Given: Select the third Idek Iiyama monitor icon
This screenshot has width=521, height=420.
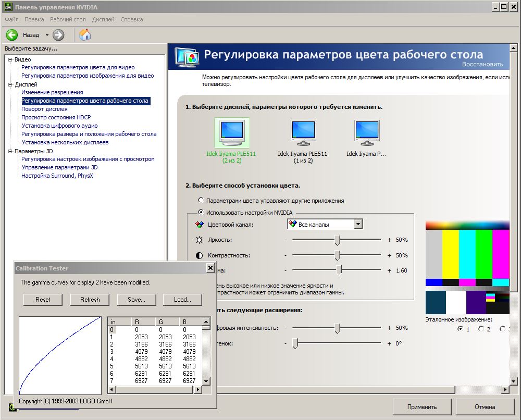Looking at the screenshot, I should 366,133.
